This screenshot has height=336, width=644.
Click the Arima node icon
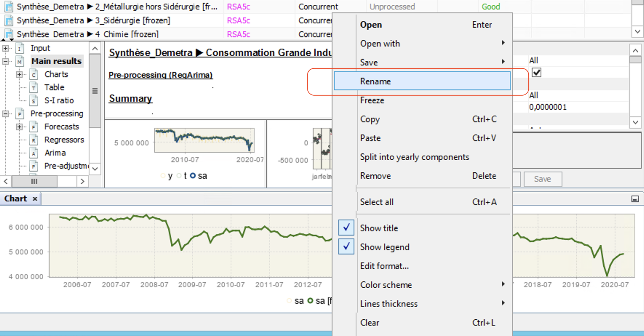34,153
